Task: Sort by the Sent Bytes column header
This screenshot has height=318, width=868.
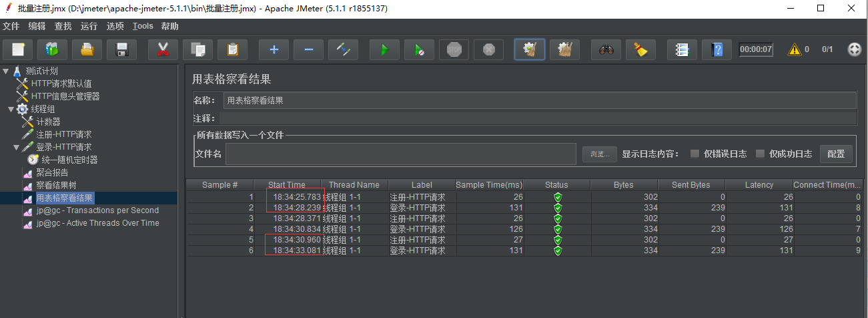Action: [691, 185]
